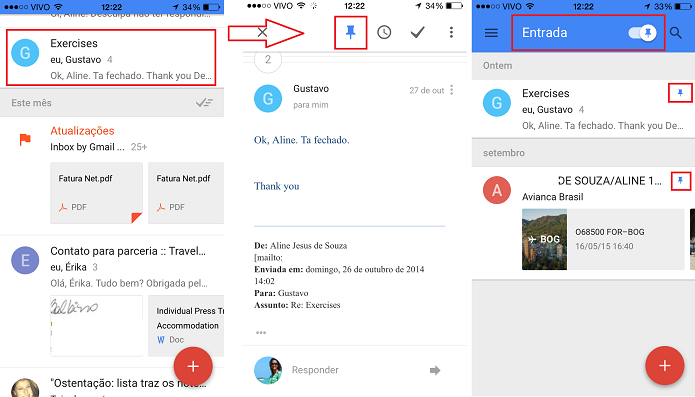Unpin the Exercises email in pinned list
Image resolution: width=695 pixels, height=397 pixels.
(x=680, y=93)
